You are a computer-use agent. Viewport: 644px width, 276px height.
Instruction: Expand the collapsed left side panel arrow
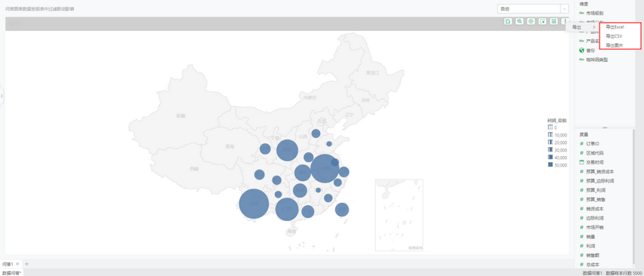pyautogui.click(x=2, y=96)
